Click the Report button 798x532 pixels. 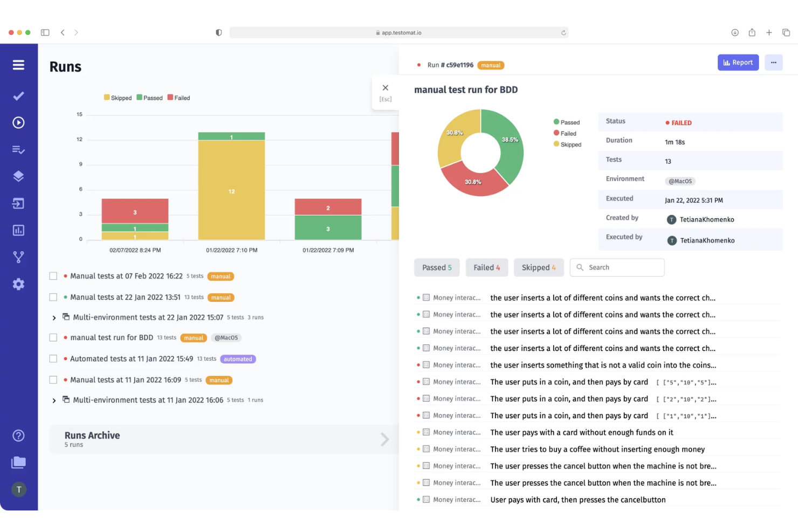coord(738,62)
